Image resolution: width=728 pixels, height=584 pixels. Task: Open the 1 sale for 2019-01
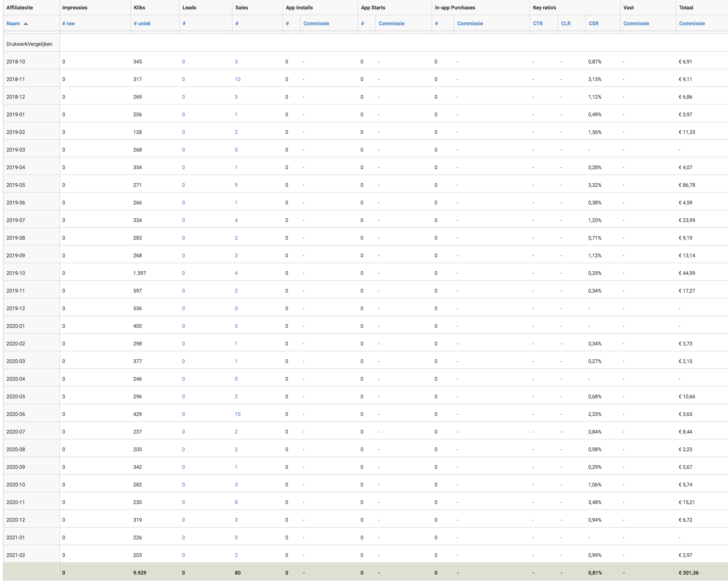236,114
